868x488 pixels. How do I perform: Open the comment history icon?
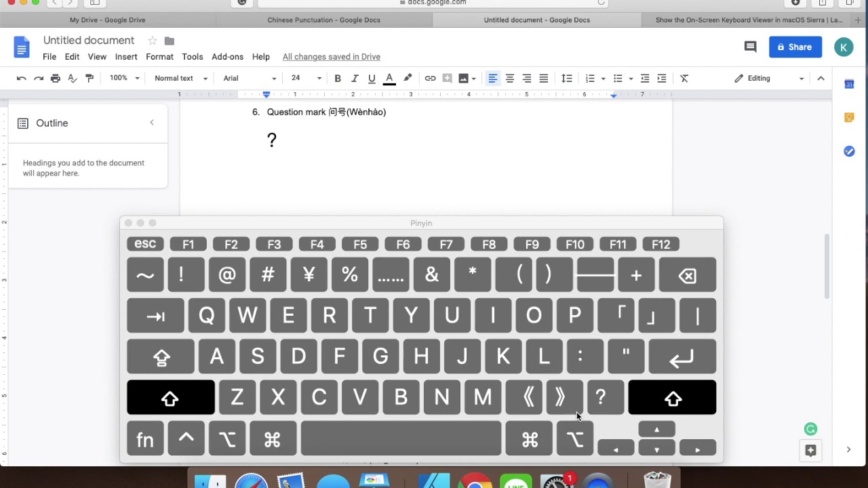750,47
